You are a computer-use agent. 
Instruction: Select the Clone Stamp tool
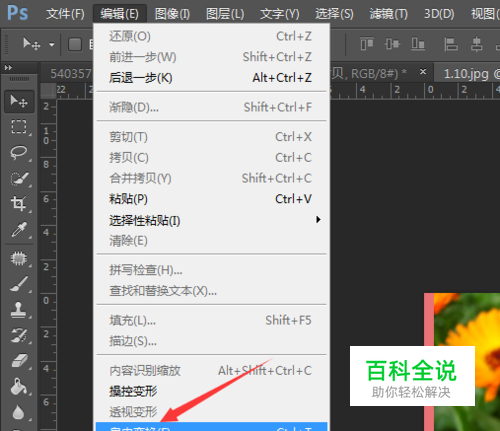click(x=19, y=310)
